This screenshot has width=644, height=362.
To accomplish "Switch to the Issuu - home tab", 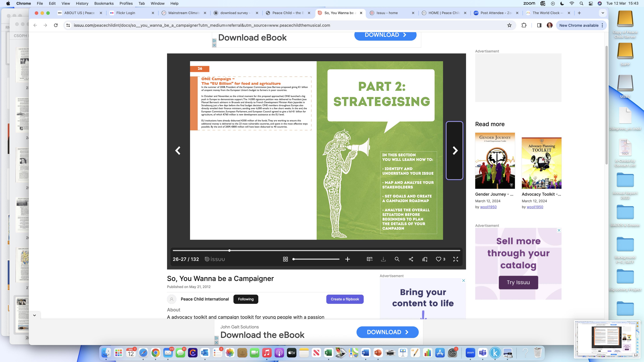I will 387,13.
